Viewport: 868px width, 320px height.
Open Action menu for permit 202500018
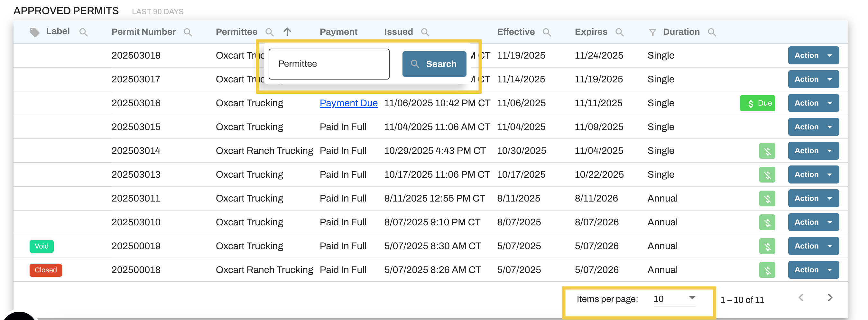tap(813, 270)
